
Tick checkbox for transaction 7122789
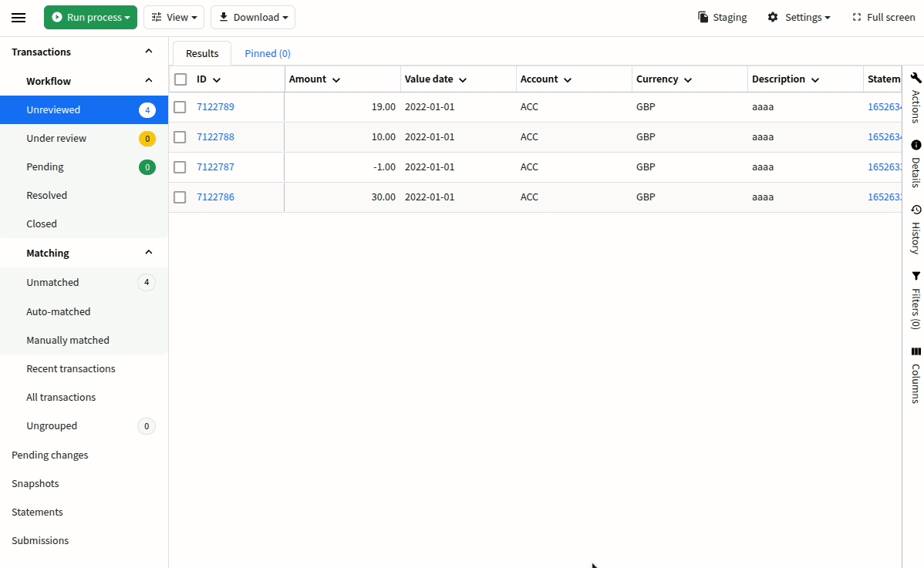coord(180,107)
